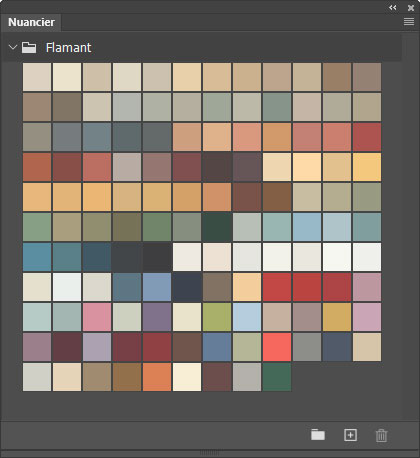
Task: Create a new swatch group with the folder icon
Action: click(x=318, y=435)
